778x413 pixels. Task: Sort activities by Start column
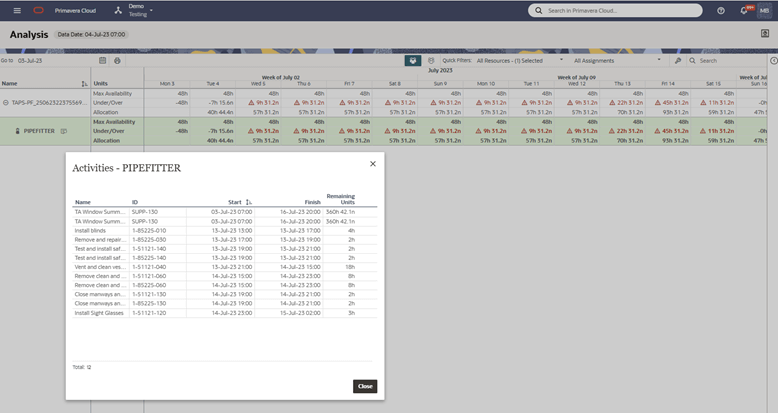coord(249,202)
